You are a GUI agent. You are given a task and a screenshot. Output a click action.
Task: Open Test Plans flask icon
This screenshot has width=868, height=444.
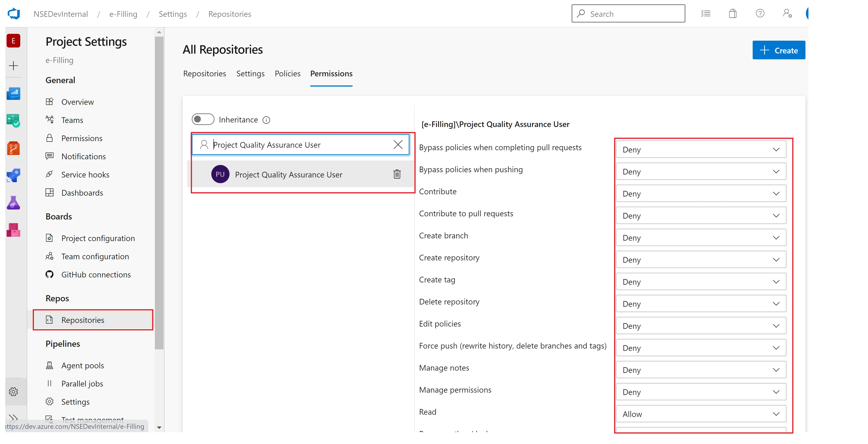13,203
